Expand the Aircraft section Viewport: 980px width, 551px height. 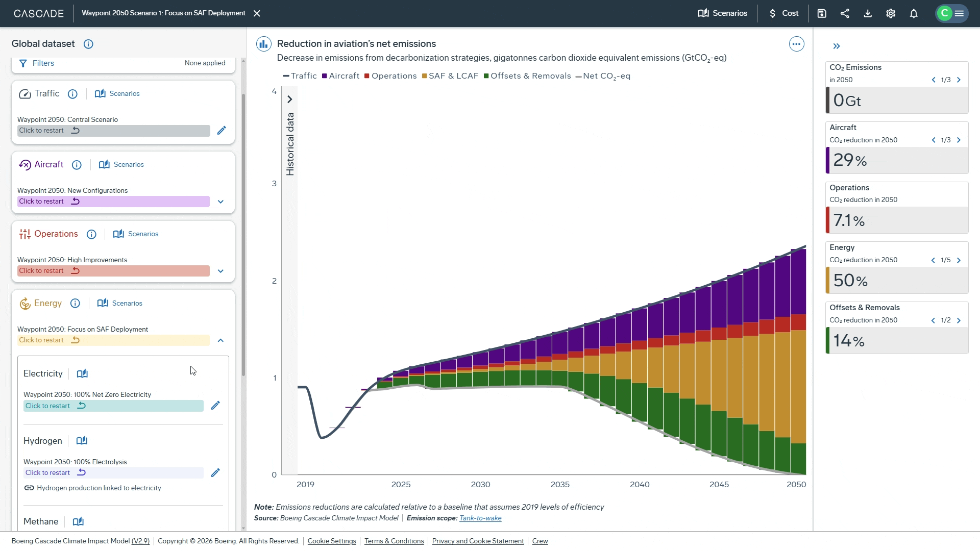220,202
